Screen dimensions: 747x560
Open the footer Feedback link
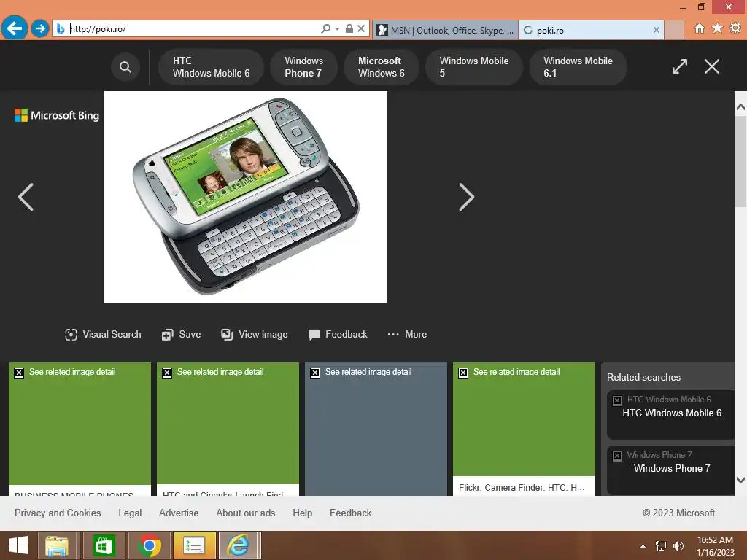(x=351, y=513)
